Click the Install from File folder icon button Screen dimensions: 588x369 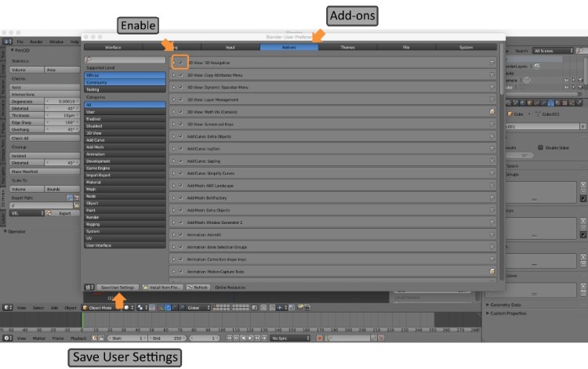point(162,288)
